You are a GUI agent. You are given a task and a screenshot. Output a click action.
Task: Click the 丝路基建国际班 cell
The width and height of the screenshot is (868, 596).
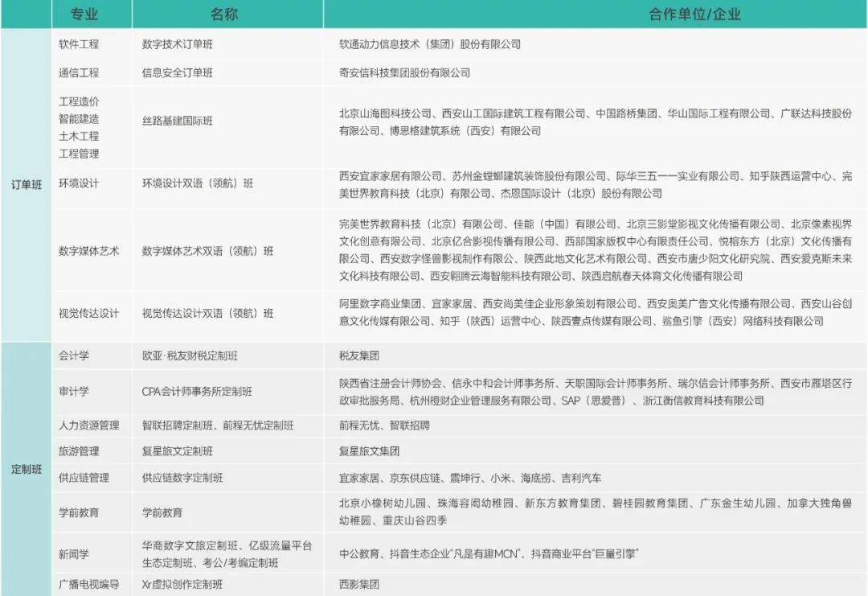177,121
